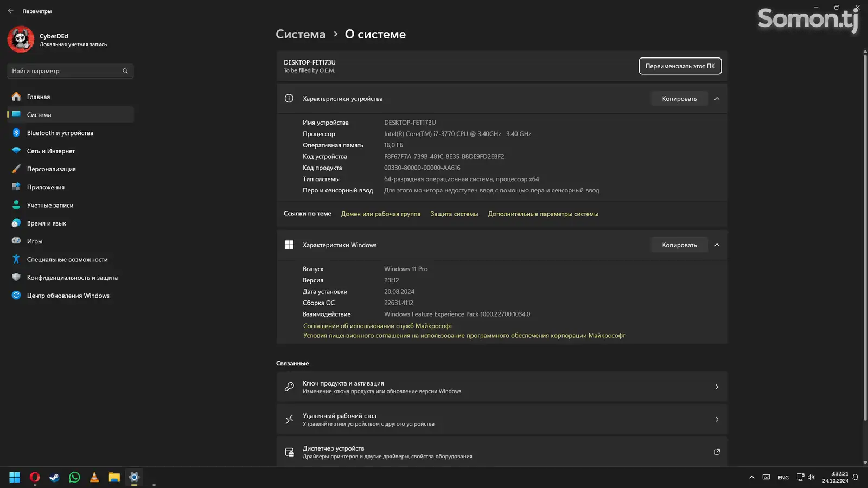
Task: Open the clock showing 24.10.2024
Action: [835, 477]
